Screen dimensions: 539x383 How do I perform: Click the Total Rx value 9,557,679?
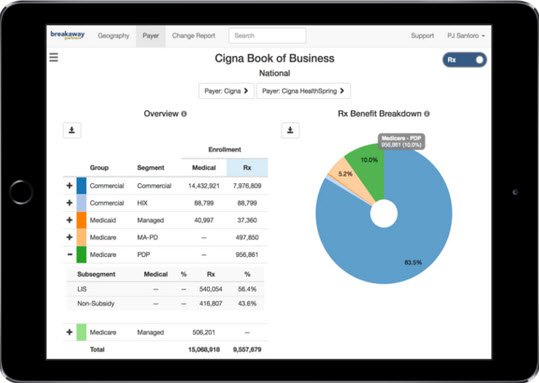(x=247, y=349)
